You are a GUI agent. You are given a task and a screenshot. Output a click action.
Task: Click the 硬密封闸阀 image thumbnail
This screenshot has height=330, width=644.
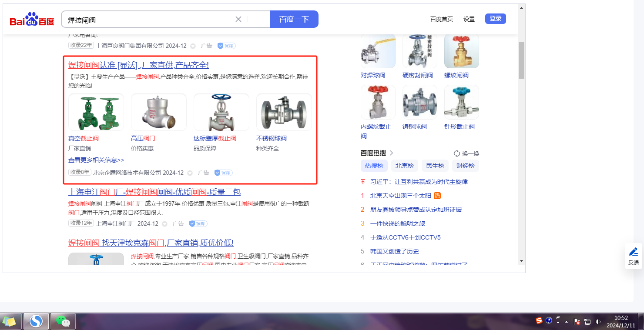[420, 51]
